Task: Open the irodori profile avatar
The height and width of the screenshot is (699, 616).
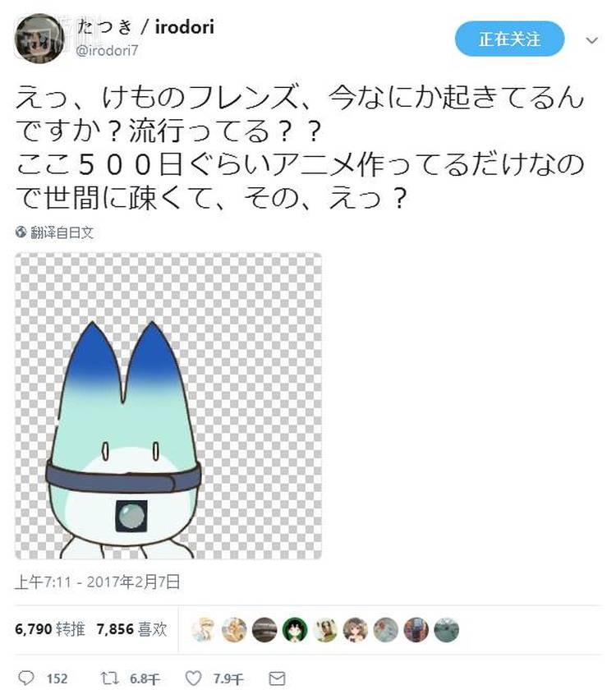Action: [x=39, y=39]
